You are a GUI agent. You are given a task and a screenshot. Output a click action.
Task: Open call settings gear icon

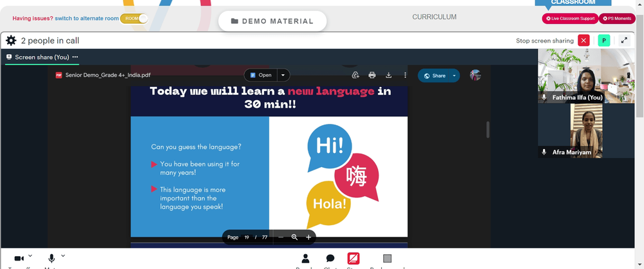pyautogui.click(x=11, y=40)
